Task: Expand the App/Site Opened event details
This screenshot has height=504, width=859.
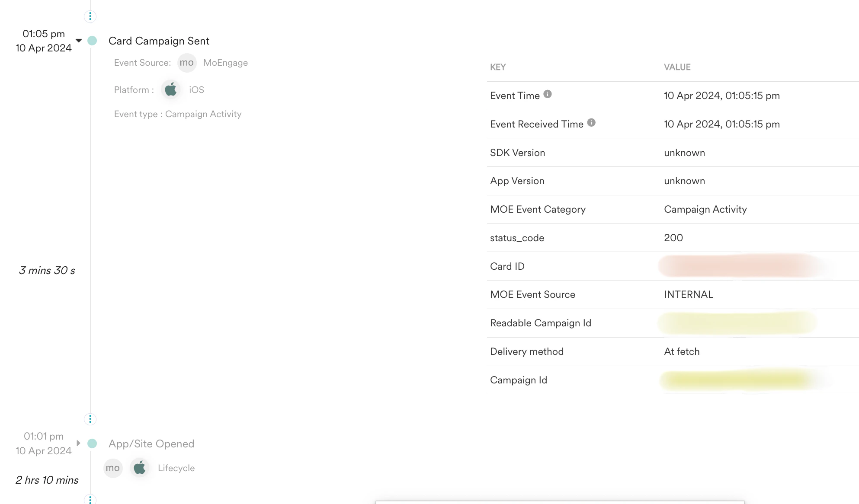Action: coord(79,443)
